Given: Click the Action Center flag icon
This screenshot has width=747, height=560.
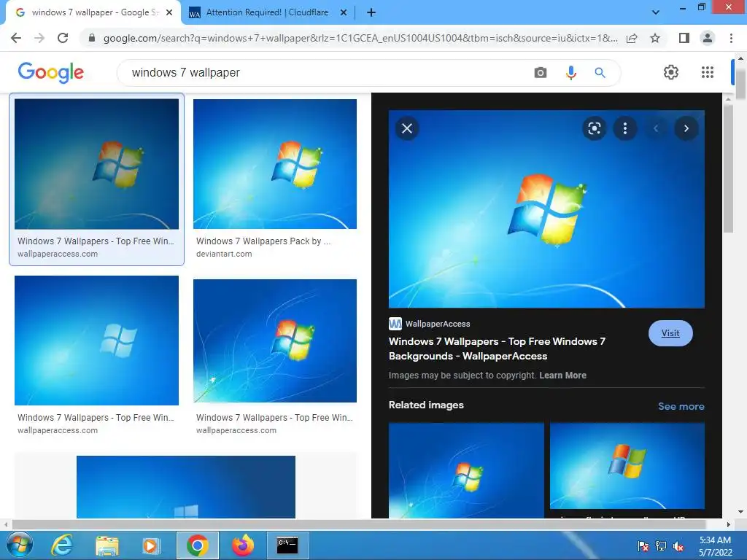Looking at the screenshot, I should [643, 546].
